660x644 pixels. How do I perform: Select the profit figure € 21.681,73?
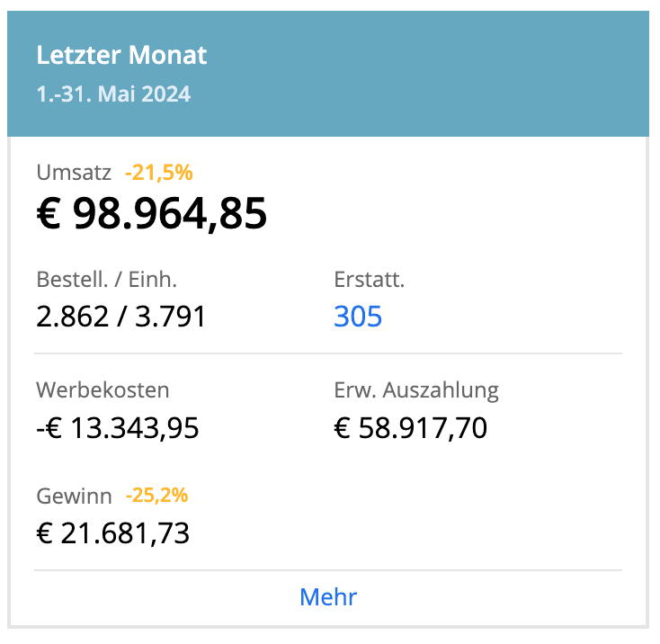pyautogui.click(x=112, y=533)
